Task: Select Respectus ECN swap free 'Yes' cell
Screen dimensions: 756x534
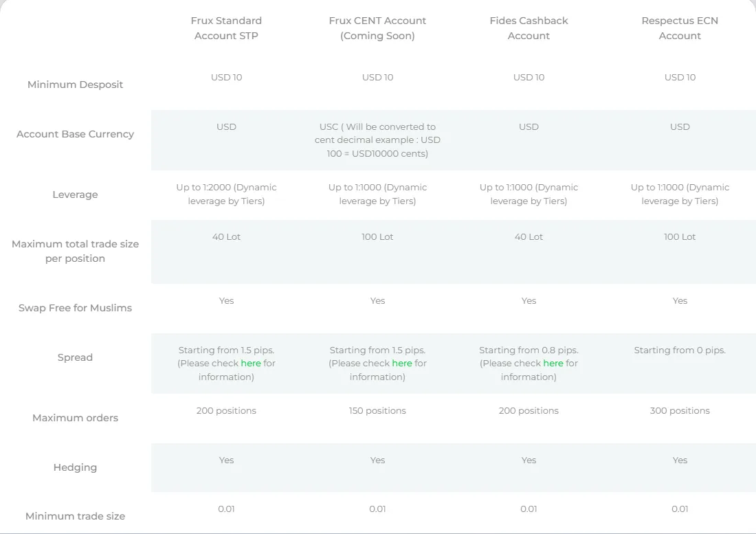Action: [x=680, y=301]
